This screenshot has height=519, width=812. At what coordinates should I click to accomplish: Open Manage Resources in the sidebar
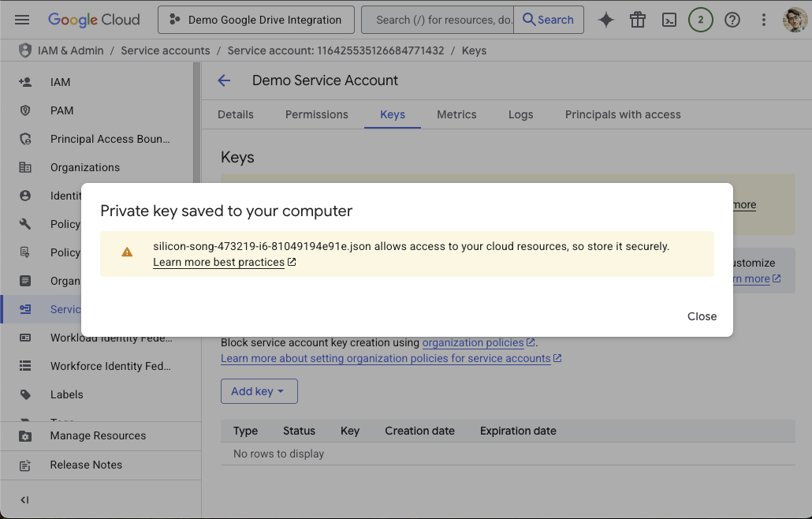click(x=100, y=436)
